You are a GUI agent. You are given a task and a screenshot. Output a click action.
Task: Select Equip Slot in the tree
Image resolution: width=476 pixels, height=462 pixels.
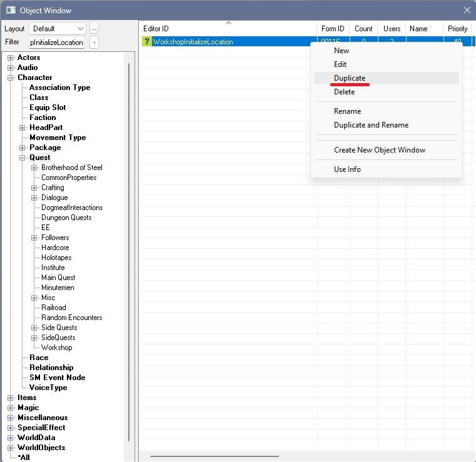[48, 108]
